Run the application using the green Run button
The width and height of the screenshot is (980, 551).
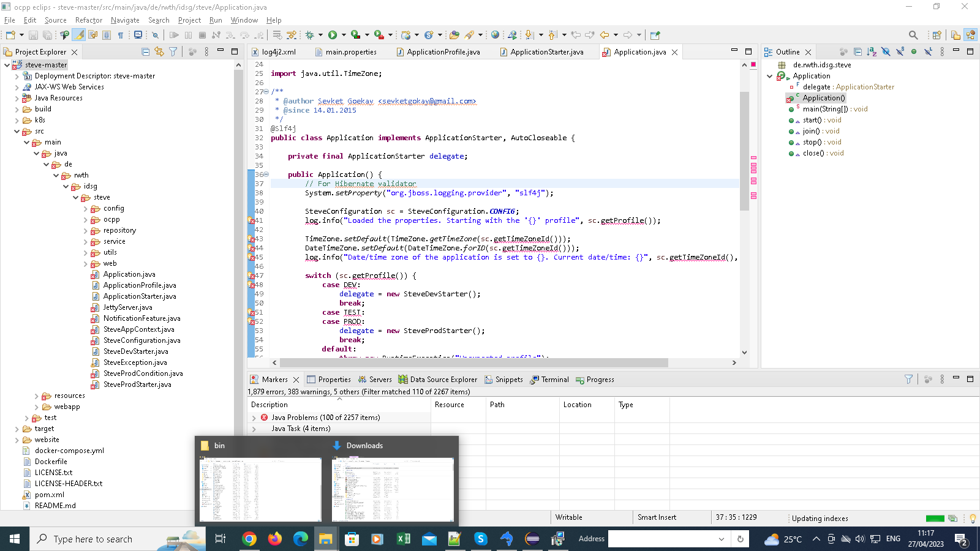point(332,35)
